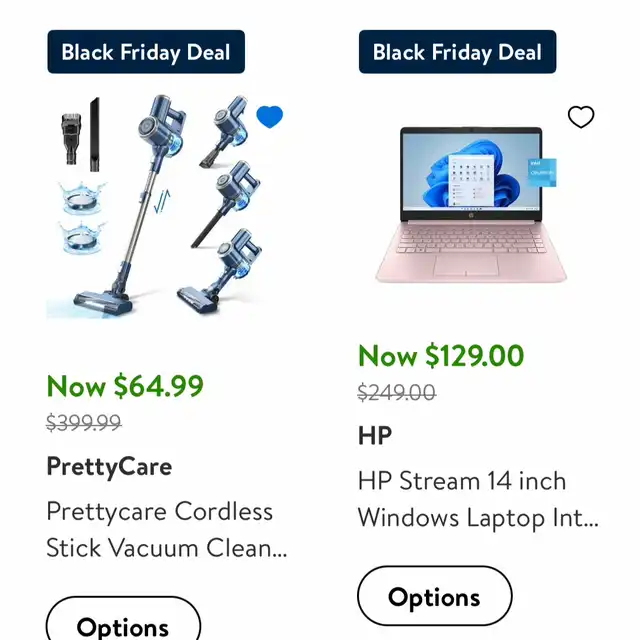
Task: Select the Black Friday Deal badge above the vacuum
Action: click(x=146, y=52)
